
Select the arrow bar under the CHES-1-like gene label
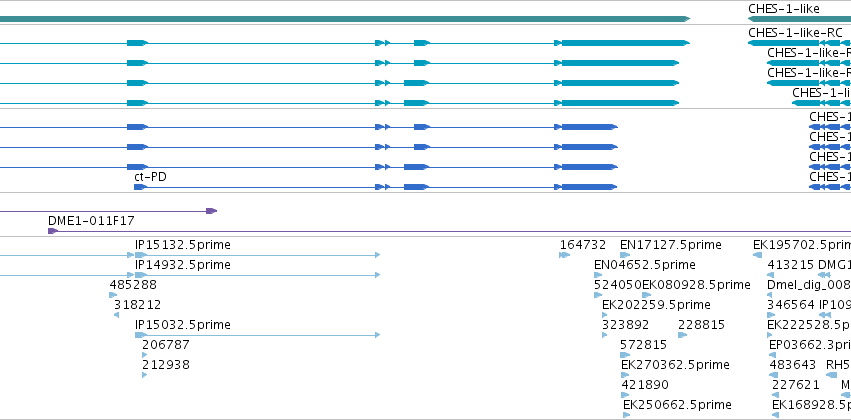799,19
